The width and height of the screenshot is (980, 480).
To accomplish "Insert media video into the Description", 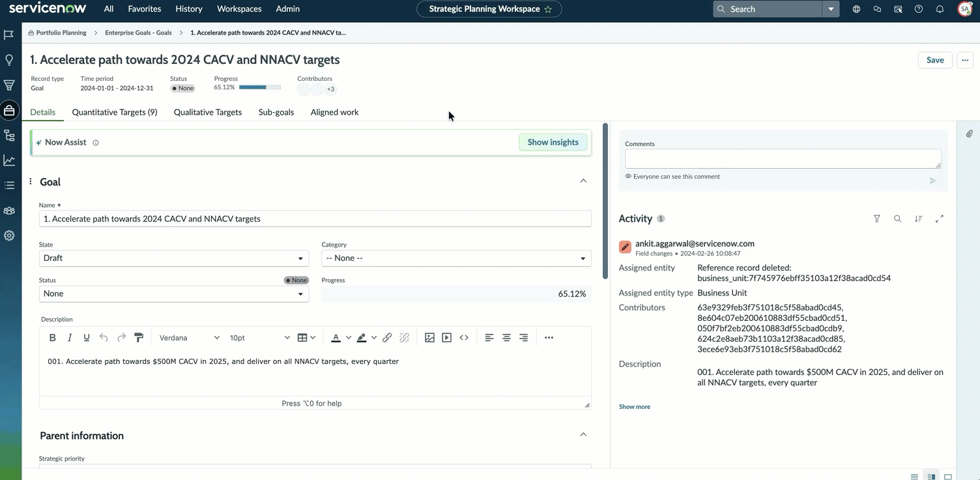I will click(x=446, y=338).
